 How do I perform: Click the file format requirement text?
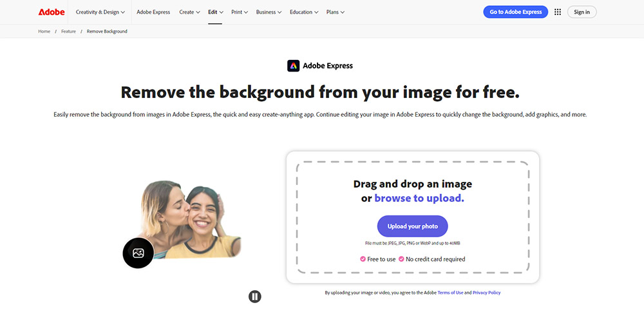[413, 243]
